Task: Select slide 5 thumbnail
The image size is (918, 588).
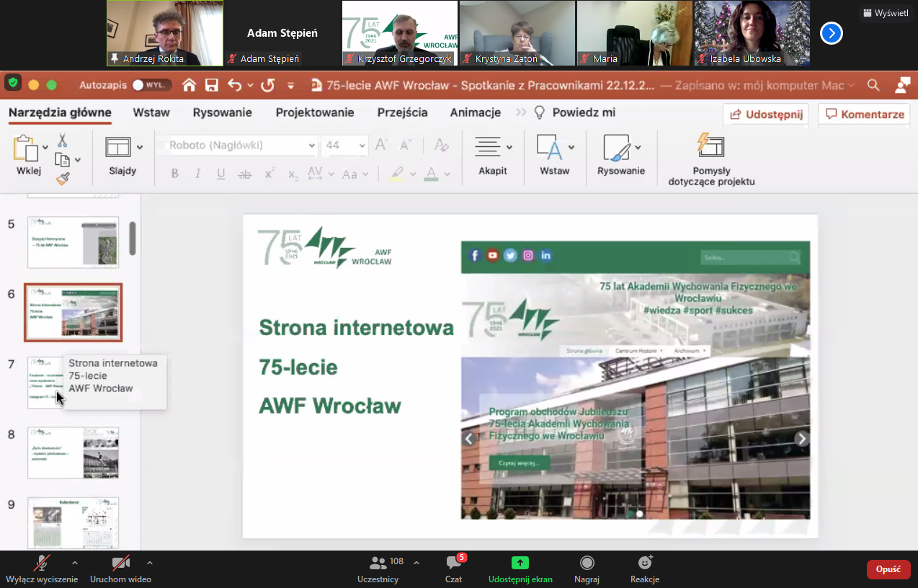Action: point(73,242)
